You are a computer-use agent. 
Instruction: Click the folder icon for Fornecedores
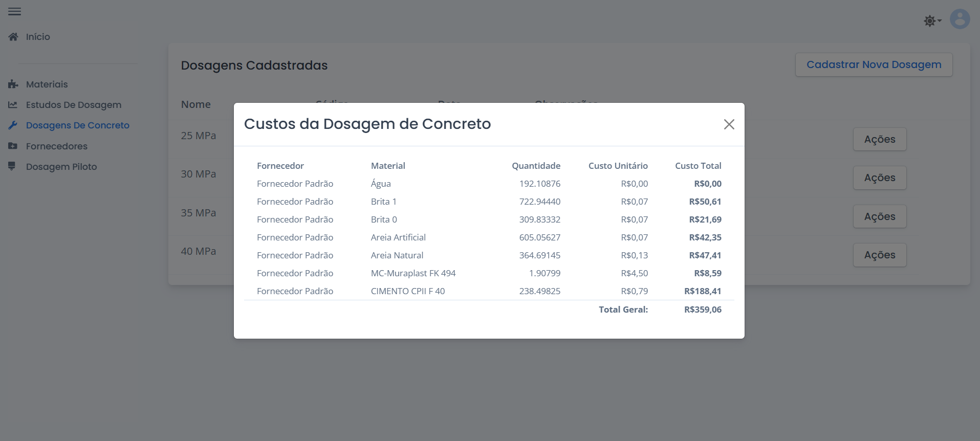(13, 146)
